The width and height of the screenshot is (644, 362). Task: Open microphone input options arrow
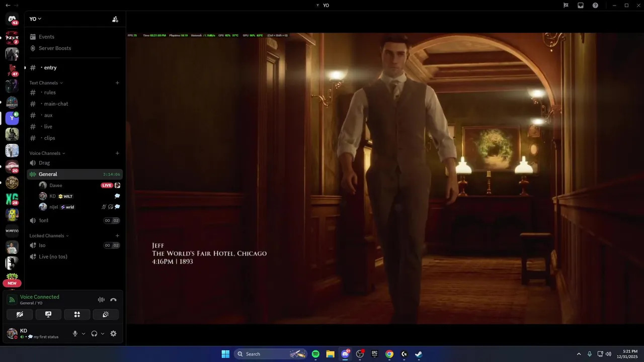[x=84, y=333]
